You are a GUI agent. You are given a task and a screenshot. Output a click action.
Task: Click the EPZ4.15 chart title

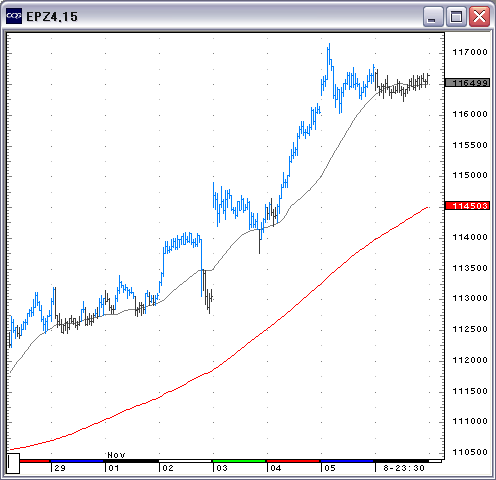click(x=52, y=17)
